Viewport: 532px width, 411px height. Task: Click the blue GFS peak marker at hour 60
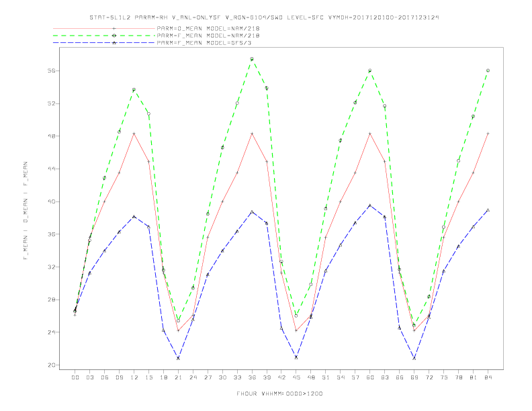pos(370,205)
